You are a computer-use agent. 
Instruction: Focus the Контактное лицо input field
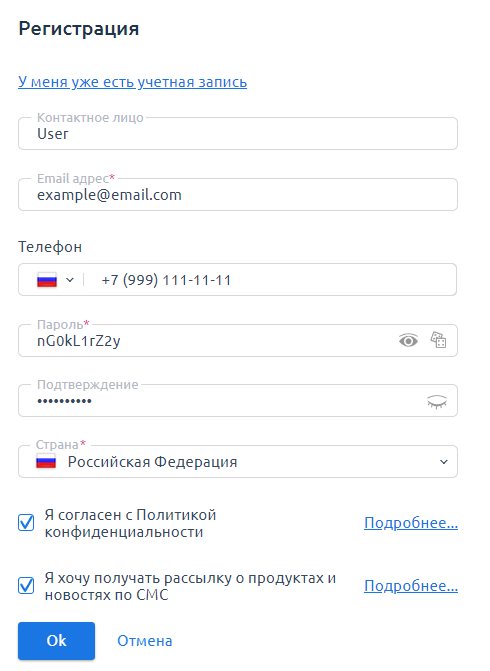click(x=238, y=134)
